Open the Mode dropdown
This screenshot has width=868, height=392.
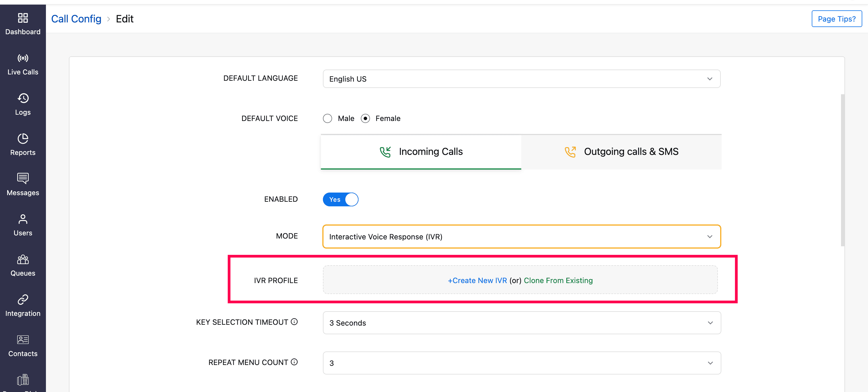pyautogui.click(x=521, y=237)
